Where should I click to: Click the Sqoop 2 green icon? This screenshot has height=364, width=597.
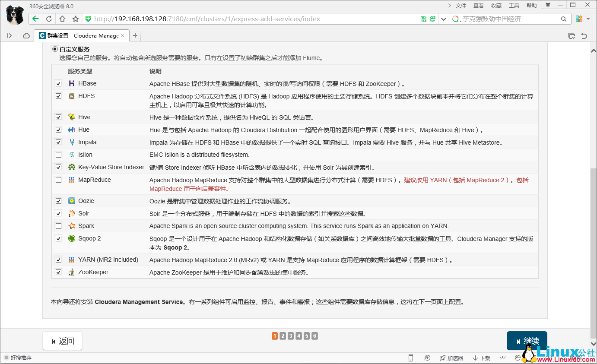[x=72, y=238]
